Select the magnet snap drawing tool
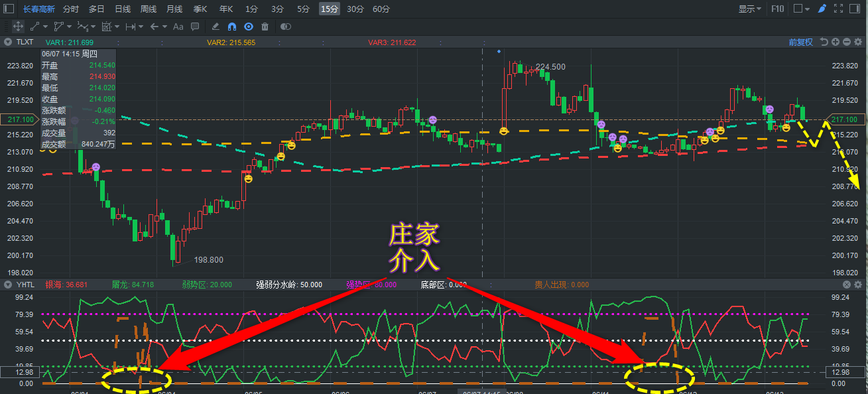The height and width of the screenshot is (394, 868). [x=232, y=27]
